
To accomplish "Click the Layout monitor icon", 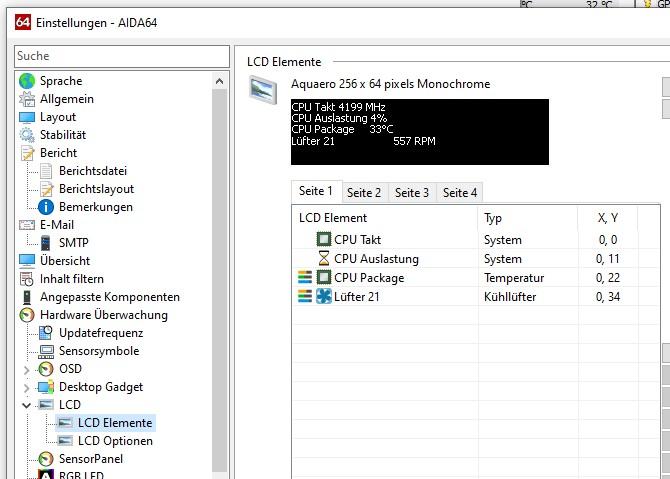I will pyautogui.click(x=27, y=117).
